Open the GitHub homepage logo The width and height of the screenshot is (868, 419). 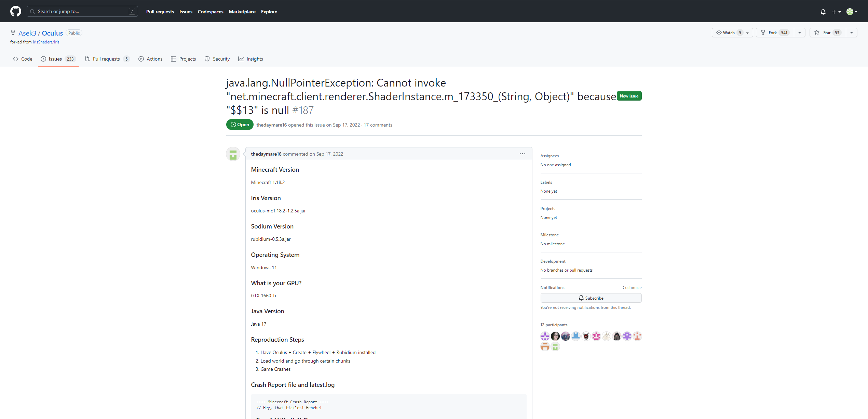(x=16, y=11)
